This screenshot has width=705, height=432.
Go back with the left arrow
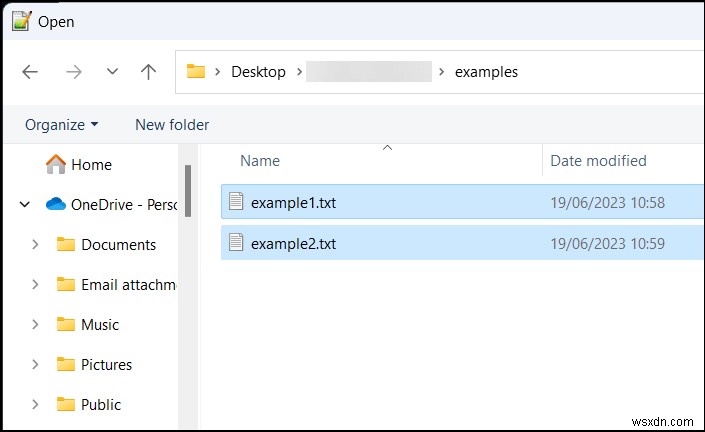(30, 72)
